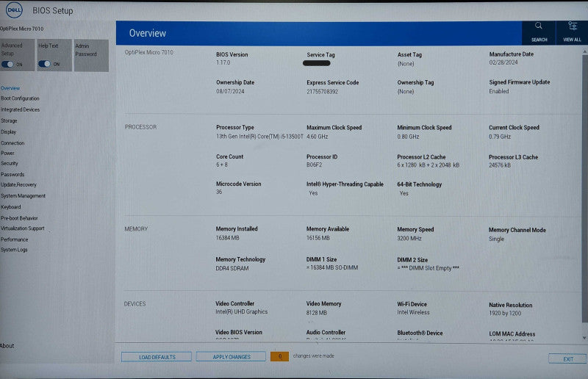Go to Display settings
Image resolution: width=588 pixels, height=379 pixels.
8,132
